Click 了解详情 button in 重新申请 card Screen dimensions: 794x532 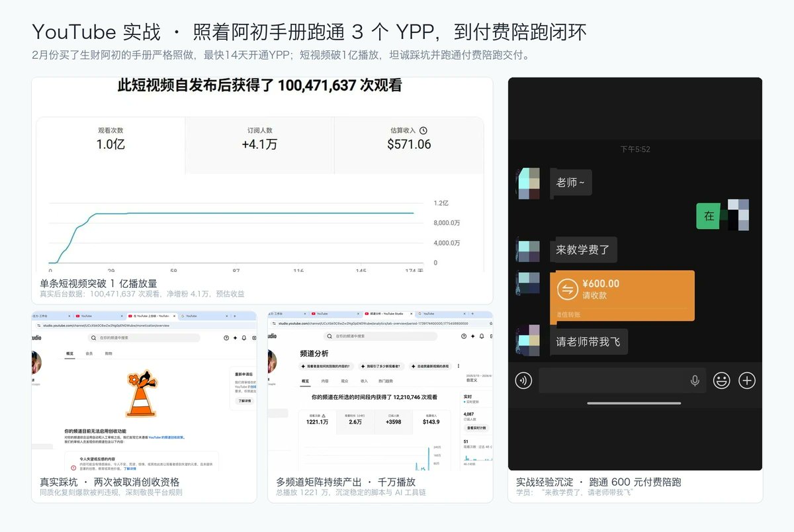pos(245,400)
